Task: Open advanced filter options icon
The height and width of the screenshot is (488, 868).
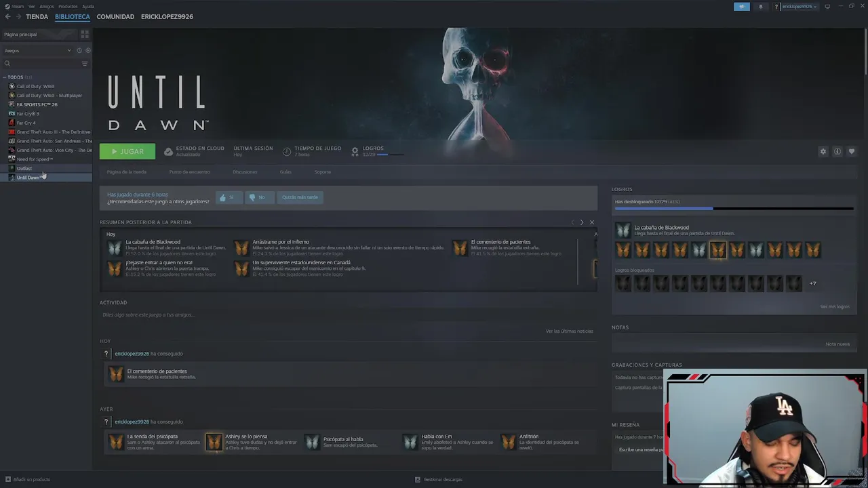Action: (x=85, y=64)
